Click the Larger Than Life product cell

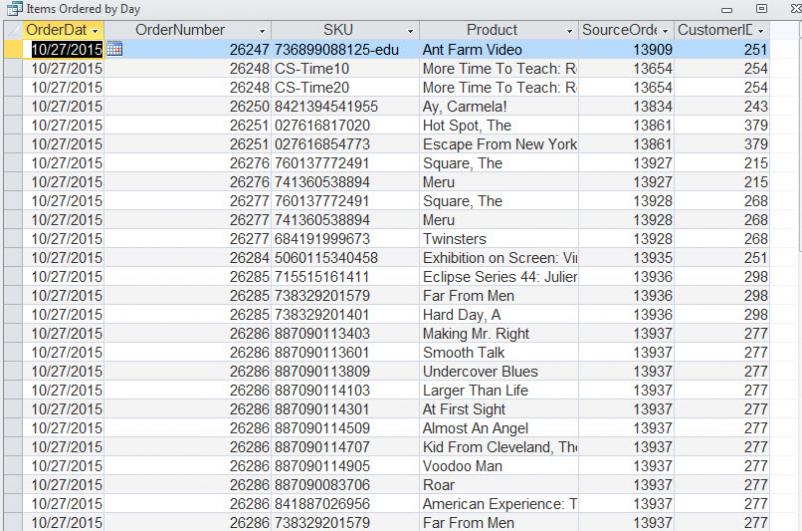(499, 390)
